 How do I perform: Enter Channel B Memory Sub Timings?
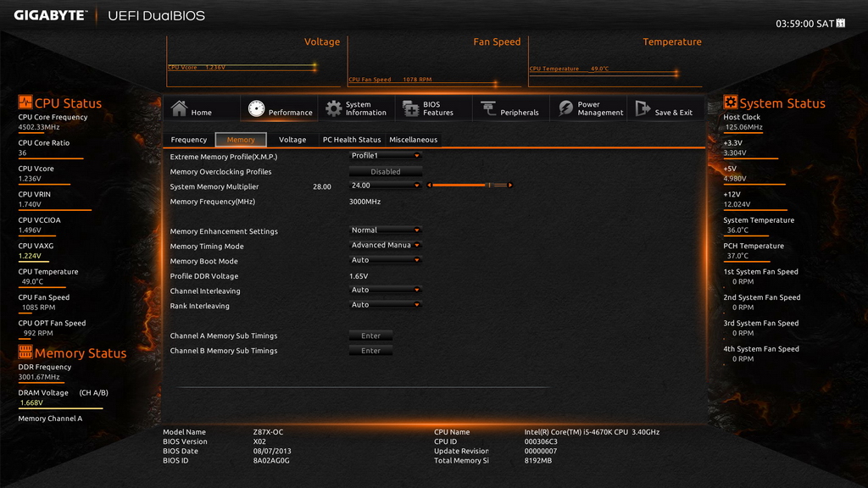click(371, 351)
